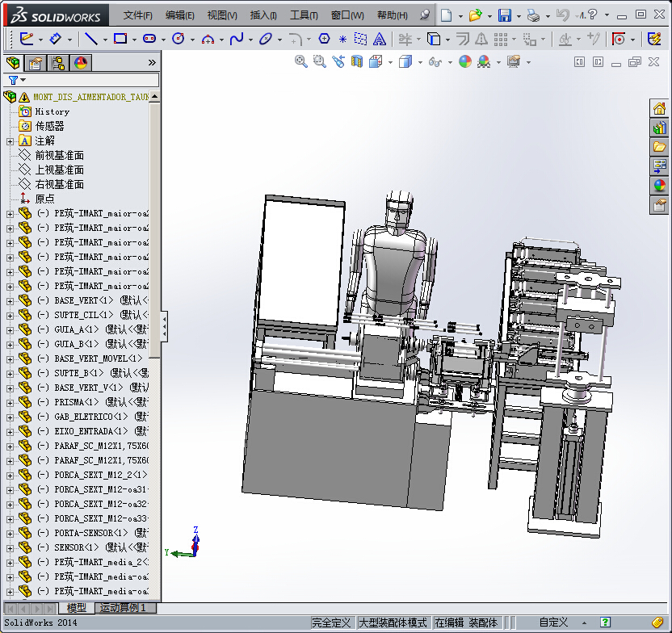
Task: Expand the GAB_ELETRICO<1> component node
Action: [10, 417]
